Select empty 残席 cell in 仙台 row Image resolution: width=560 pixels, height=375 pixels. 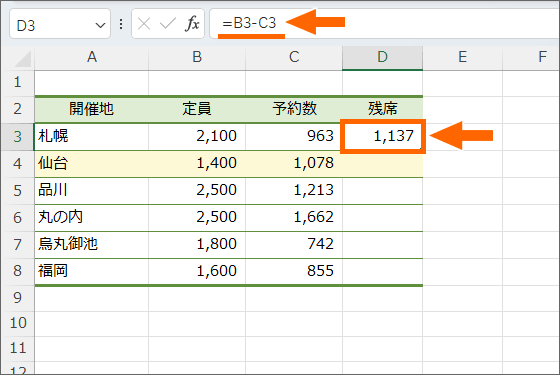(x=382, y=164)
